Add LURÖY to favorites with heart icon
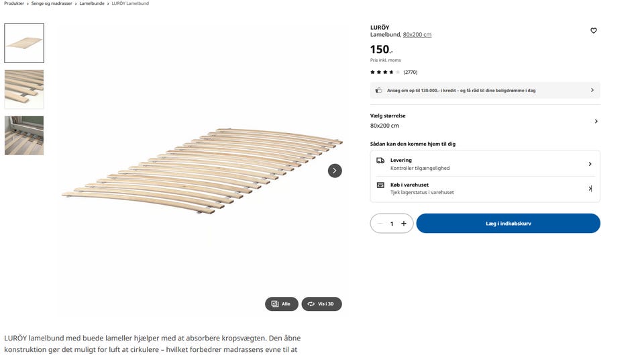The height and width of the screenshot is (356, 644). point(593,31)
